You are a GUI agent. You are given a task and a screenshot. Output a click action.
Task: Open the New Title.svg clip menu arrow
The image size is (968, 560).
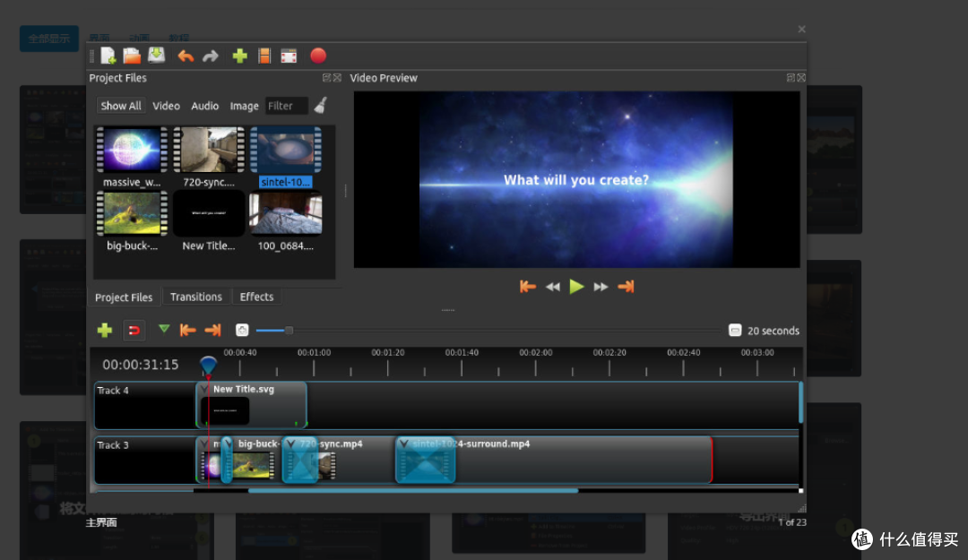[204, 390]
